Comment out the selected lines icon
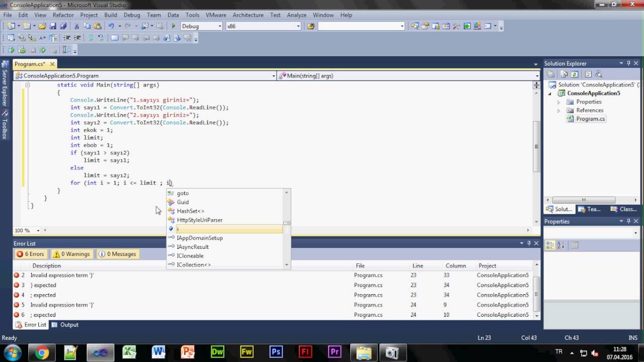Viewport: 644px width, 362px height. [x=91, y=38]
